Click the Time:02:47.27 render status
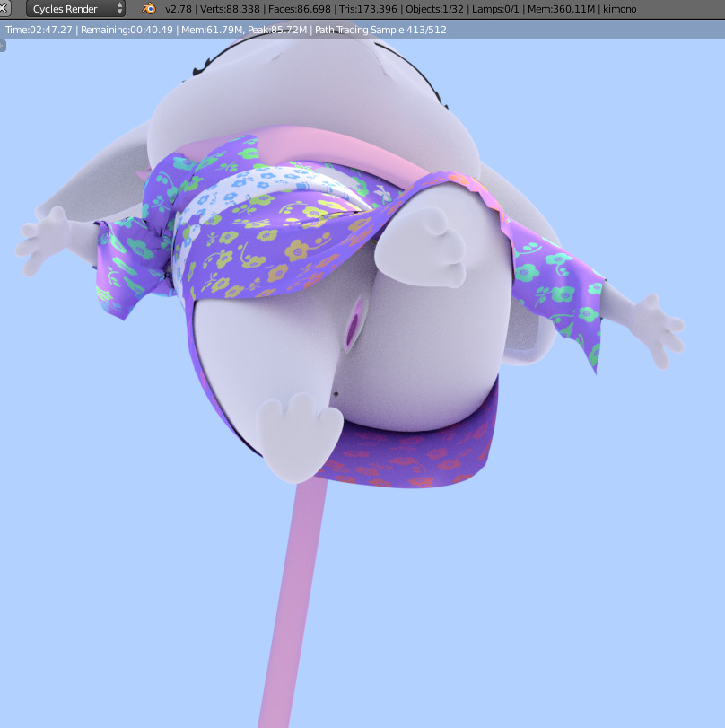Image resolution: width=725 pixels, height=728 pixels. (39, 30)
